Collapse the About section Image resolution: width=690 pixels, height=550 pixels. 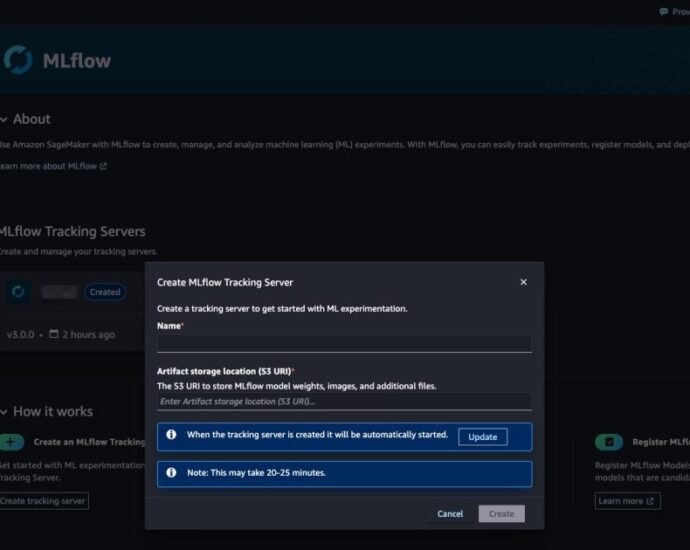point(4,119)
